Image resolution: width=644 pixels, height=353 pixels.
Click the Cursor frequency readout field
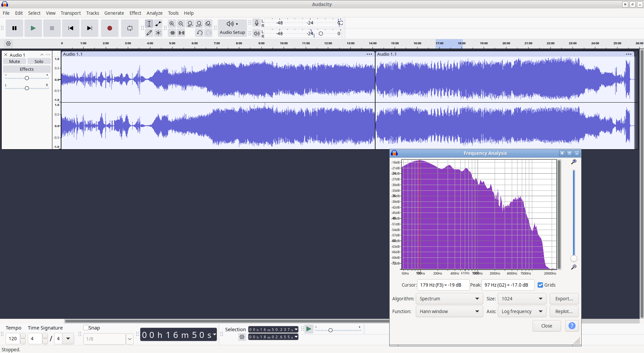(443, 285)
